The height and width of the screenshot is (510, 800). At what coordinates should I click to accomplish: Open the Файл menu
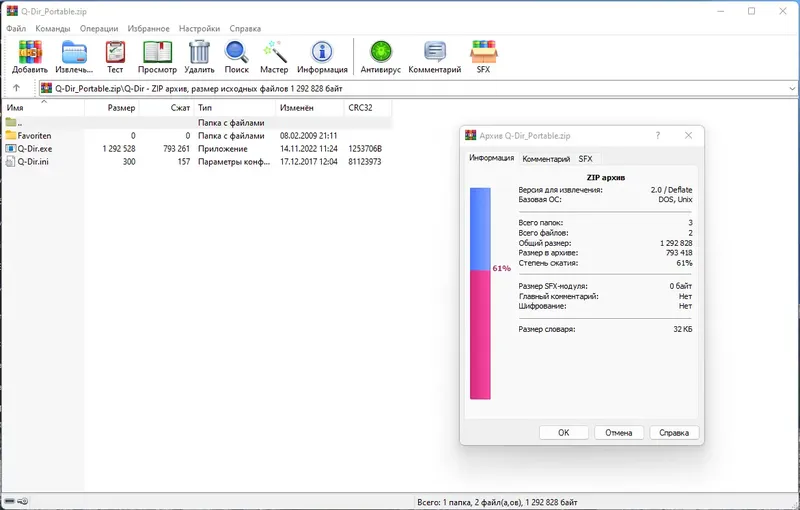tap(16, 29)
